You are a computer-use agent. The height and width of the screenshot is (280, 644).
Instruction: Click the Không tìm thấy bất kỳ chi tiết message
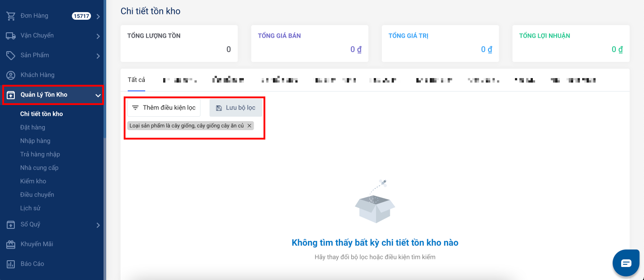point(375,243)
